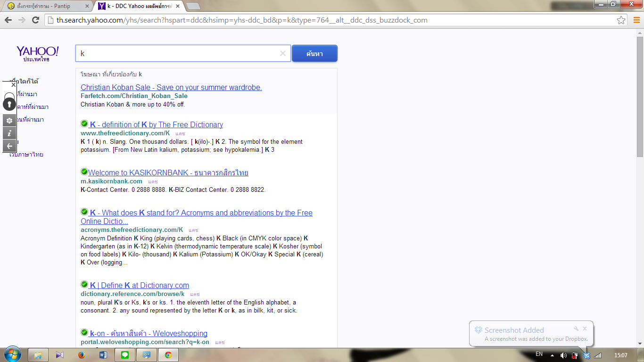Open the Welcome to KASIKORNBANK link

(168, 173)
